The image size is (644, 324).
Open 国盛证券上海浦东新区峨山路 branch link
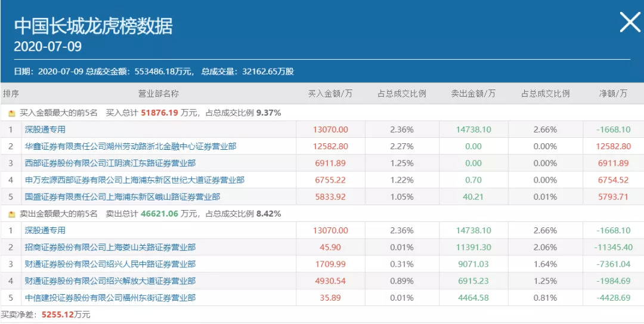[122, 196]
